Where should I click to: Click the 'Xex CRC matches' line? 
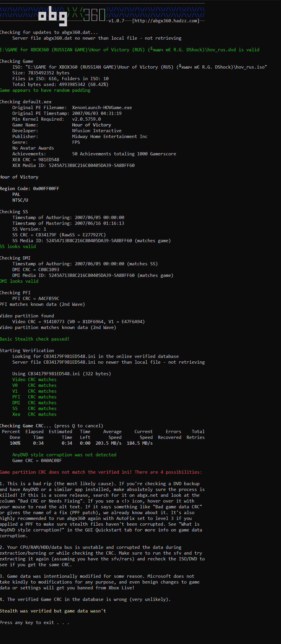click(x=34, y=414)
